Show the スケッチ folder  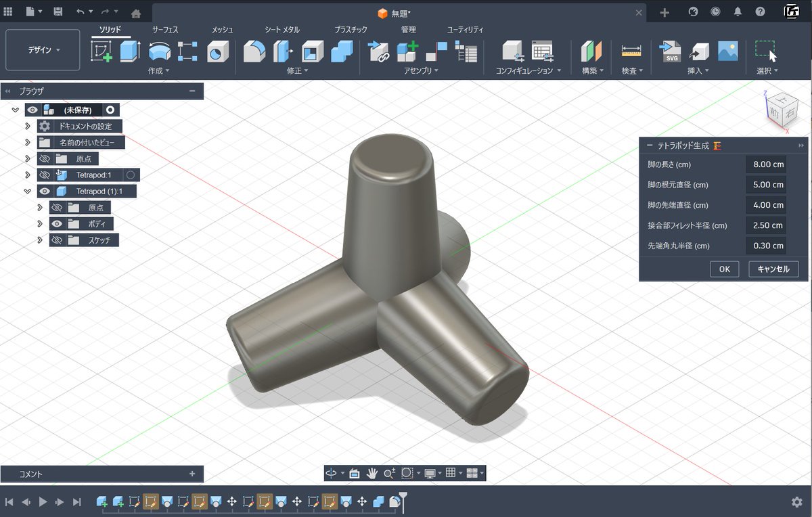[57, 240]
